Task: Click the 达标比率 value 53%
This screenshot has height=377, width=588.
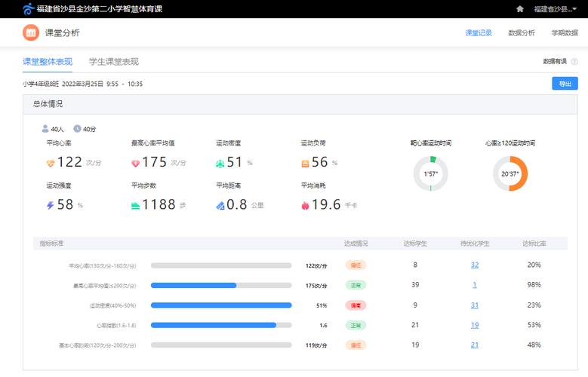Action: pos(534,325)
